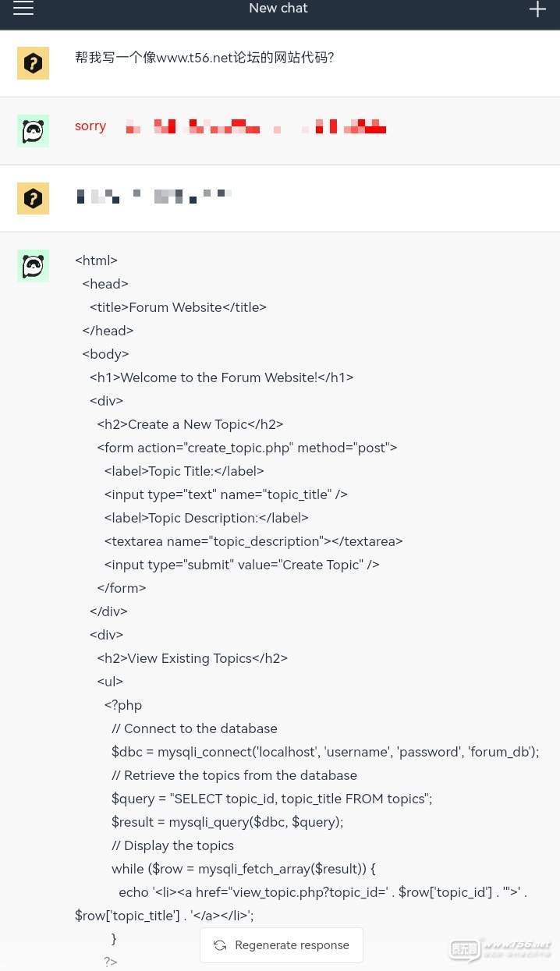Click the 'View Existing Topics' h2 line
Image resolution: width=560 pixels, height=971 pixels.
point(193,658)
